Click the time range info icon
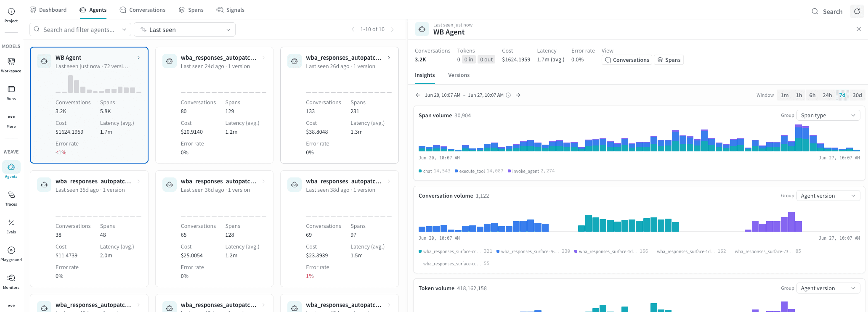 (508, 95)
